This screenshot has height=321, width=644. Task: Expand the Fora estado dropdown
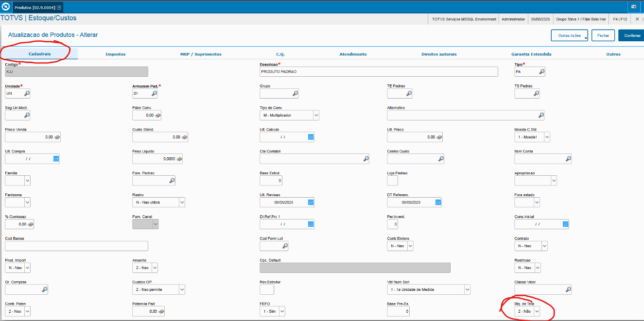coord(537,203)
